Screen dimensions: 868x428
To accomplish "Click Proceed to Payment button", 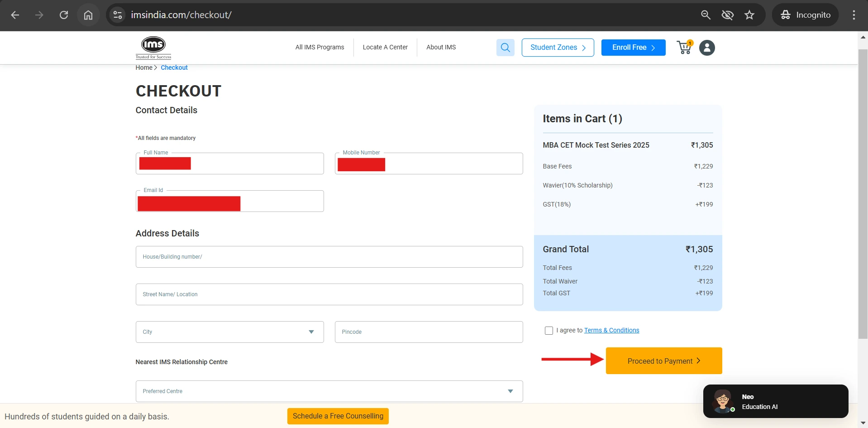I will click(x=664, y=361).
